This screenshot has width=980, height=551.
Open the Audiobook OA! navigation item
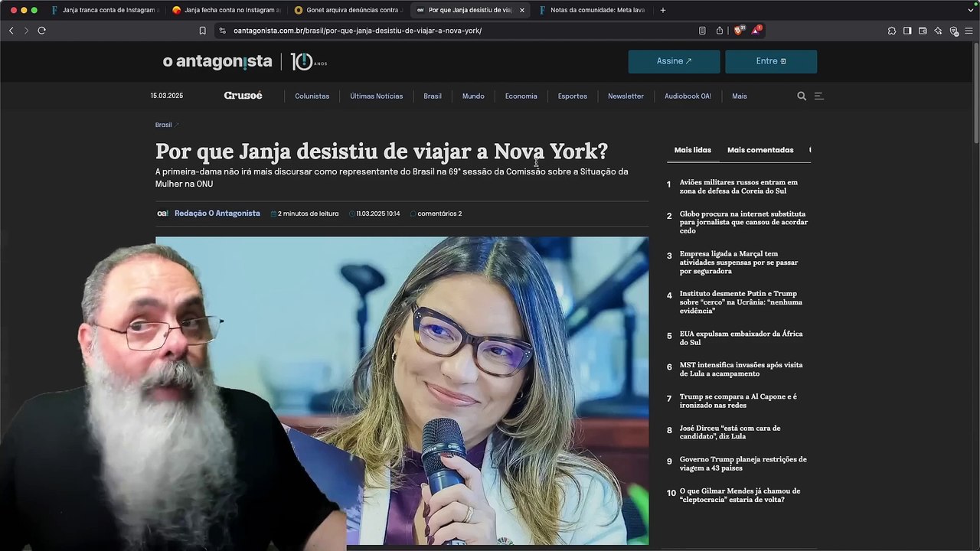pyautogui.click(x=688, y=96)
